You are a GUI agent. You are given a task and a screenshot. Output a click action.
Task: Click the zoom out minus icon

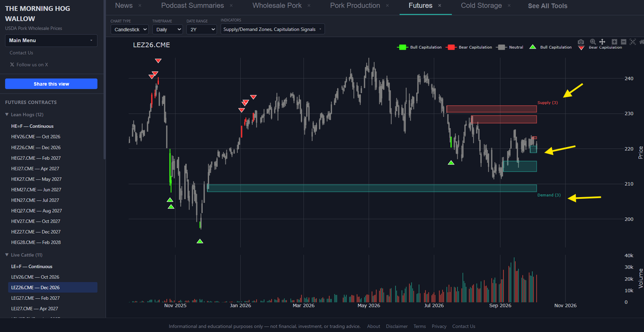click(624, 42)
